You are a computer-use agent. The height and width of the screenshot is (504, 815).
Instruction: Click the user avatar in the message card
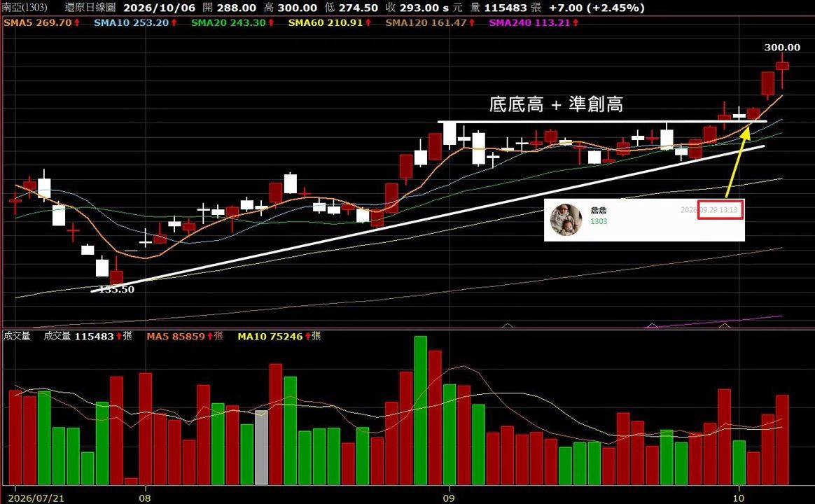point(566,219)
